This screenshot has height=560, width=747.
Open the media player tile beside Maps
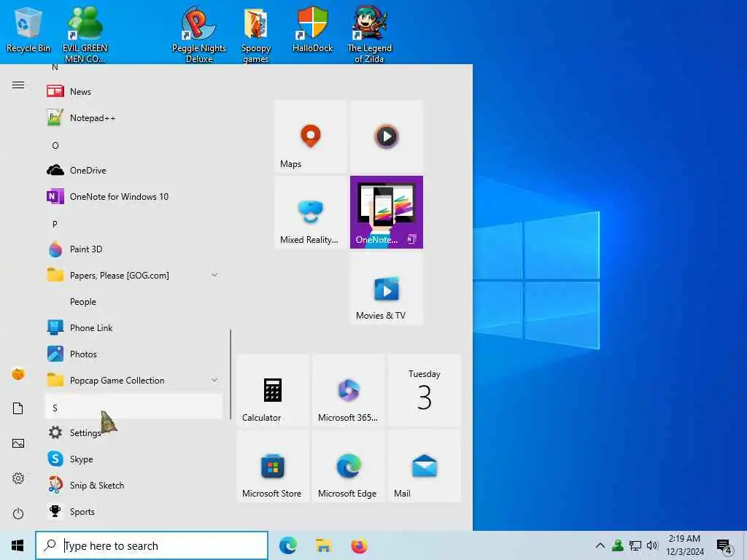tap(387, 136)
